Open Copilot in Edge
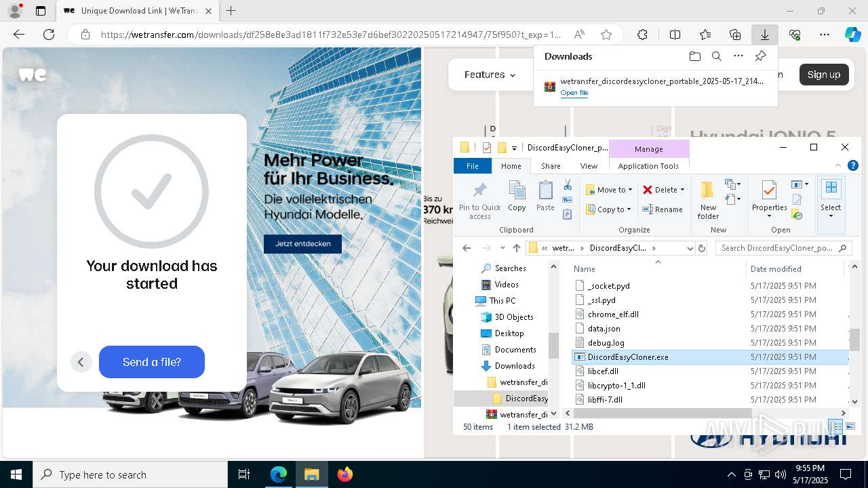This screenshot has height=488, width=868. tap(852, 35)
